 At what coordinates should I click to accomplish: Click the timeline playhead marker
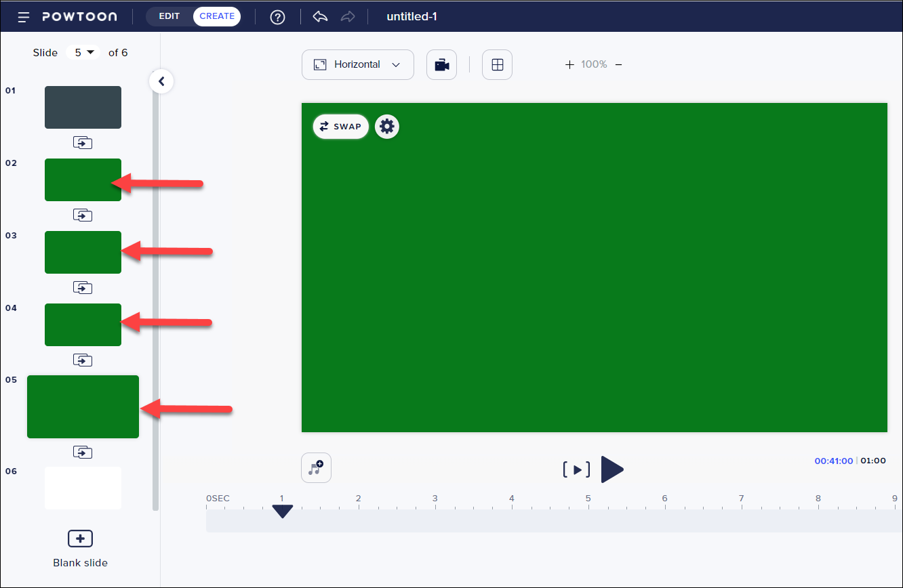282,511
